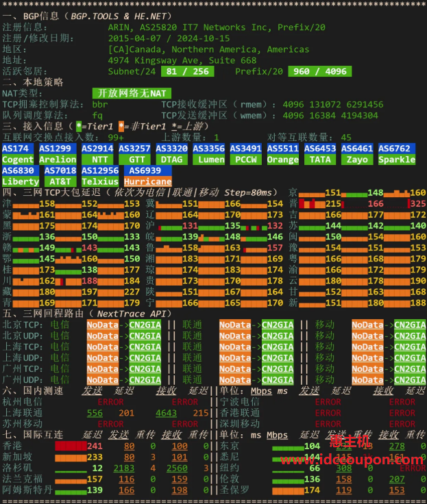Click the red 325 latency in 晋 row
Image resolution: width=427 pixels, height=504 pixels.
coord(418,204)
